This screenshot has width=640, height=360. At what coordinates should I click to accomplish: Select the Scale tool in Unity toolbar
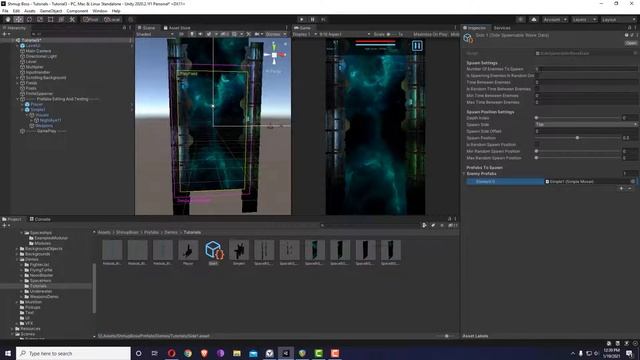(x=40, y=19)
